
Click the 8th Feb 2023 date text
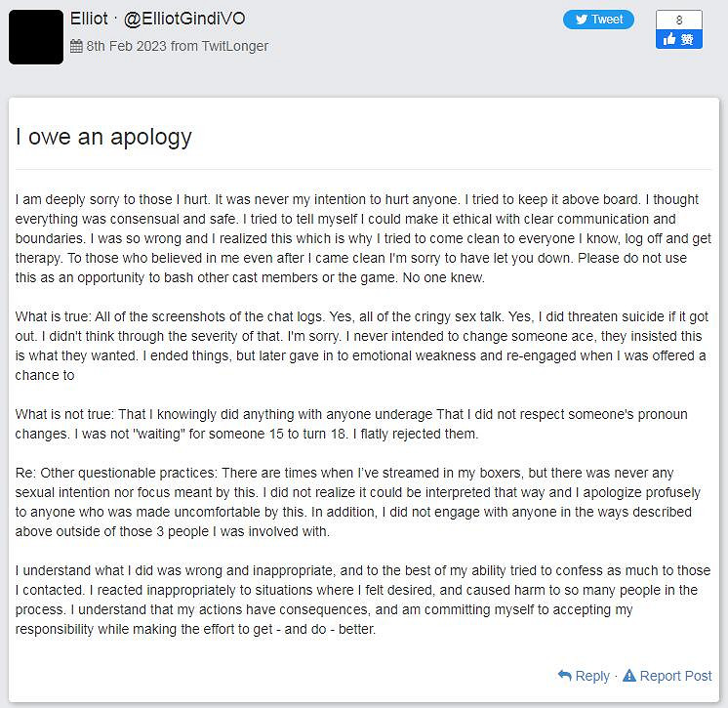click(126, 46)
